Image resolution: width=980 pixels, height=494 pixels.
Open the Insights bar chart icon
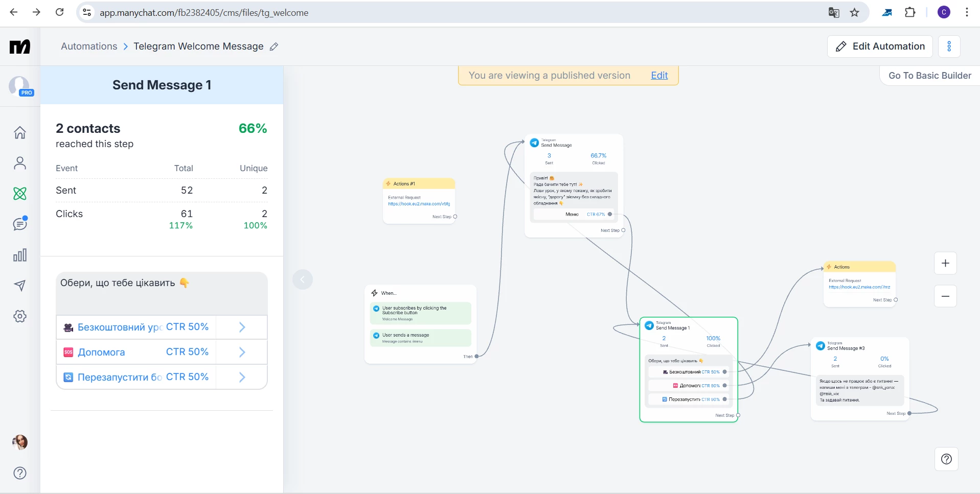coord(20,255)
